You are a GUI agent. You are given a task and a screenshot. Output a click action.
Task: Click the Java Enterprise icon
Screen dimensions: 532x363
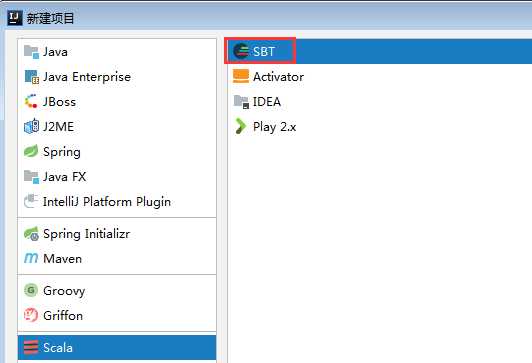pos(32,77)
